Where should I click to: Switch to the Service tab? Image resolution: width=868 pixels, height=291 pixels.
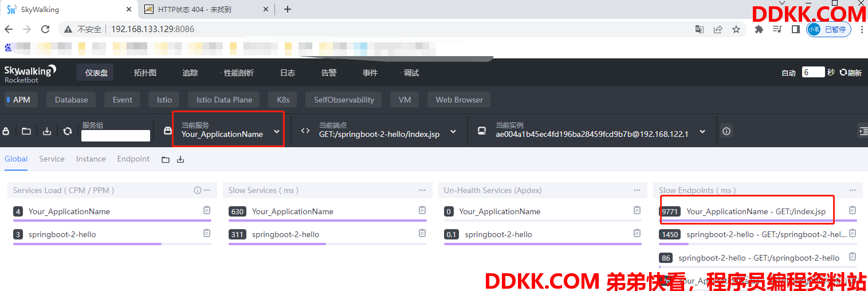pos(52,159)
